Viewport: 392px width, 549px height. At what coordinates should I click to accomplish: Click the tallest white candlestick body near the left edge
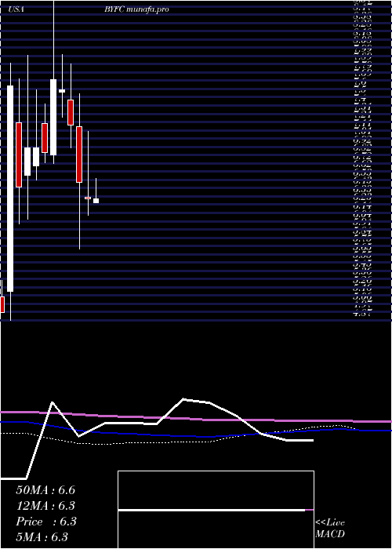point(10,188)
